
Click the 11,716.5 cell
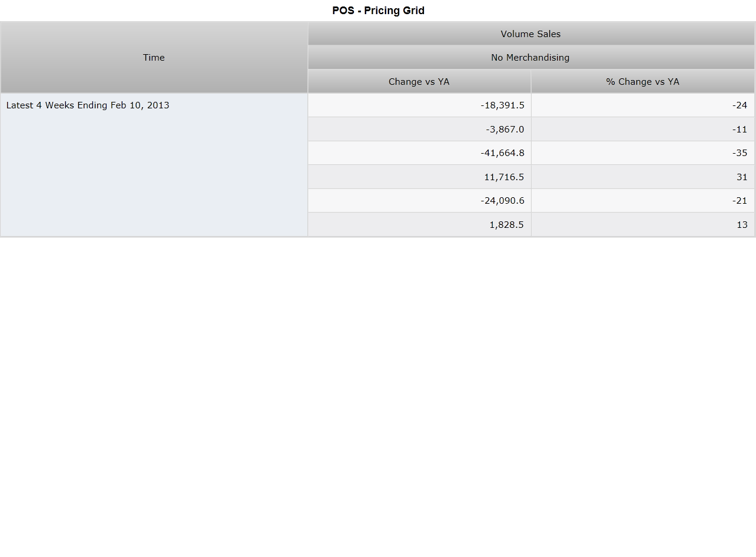(419, 177)
